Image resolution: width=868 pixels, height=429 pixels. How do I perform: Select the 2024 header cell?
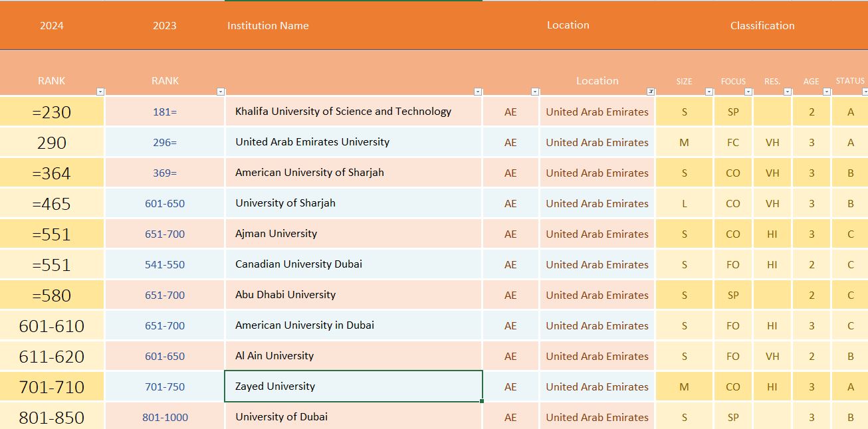tap(52, 26)
